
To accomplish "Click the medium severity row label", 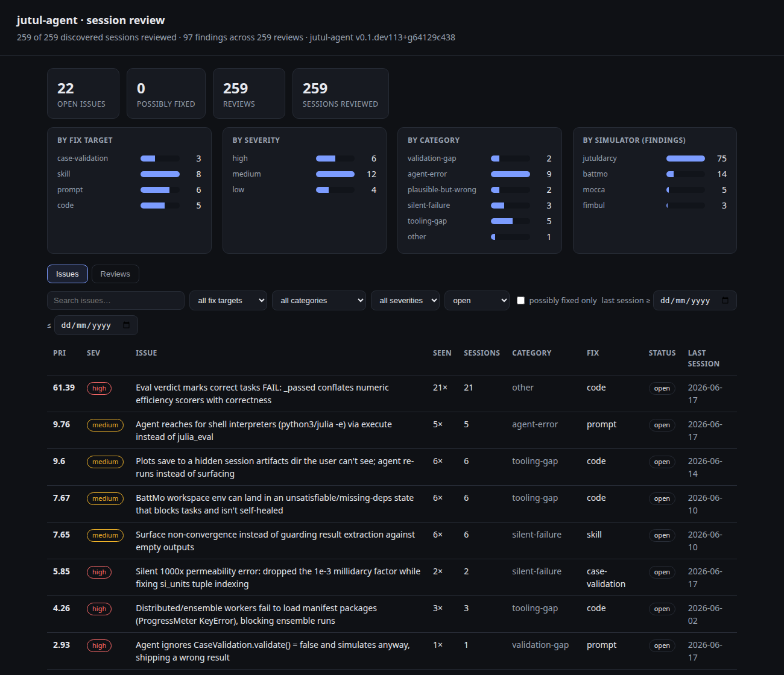I will 247,174.
